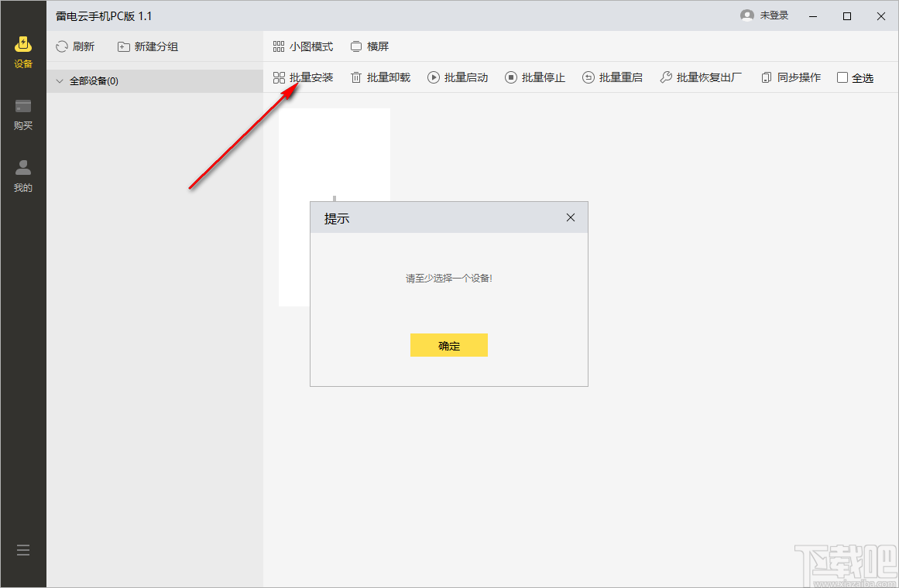Image resolution: width=899 pixels, height=588 pixels.
Task: Toggle 小图模式 small icon mode
Action: 302,46
